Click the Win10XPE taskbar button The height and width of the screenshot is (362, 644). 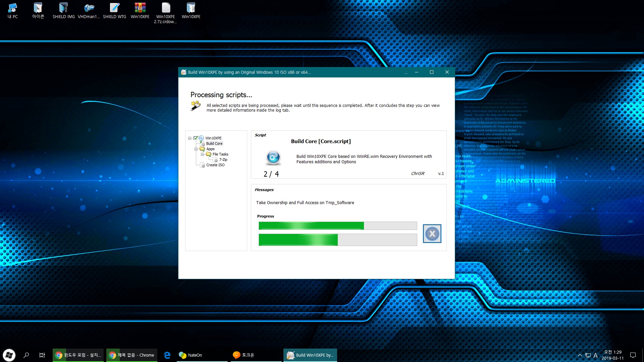[x=310, y=355]
